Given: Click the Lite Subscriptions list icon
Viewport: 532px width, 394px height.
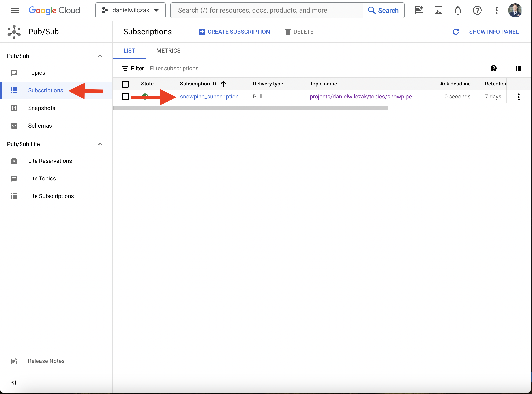Looking at the screenshot, I should 14,196.
